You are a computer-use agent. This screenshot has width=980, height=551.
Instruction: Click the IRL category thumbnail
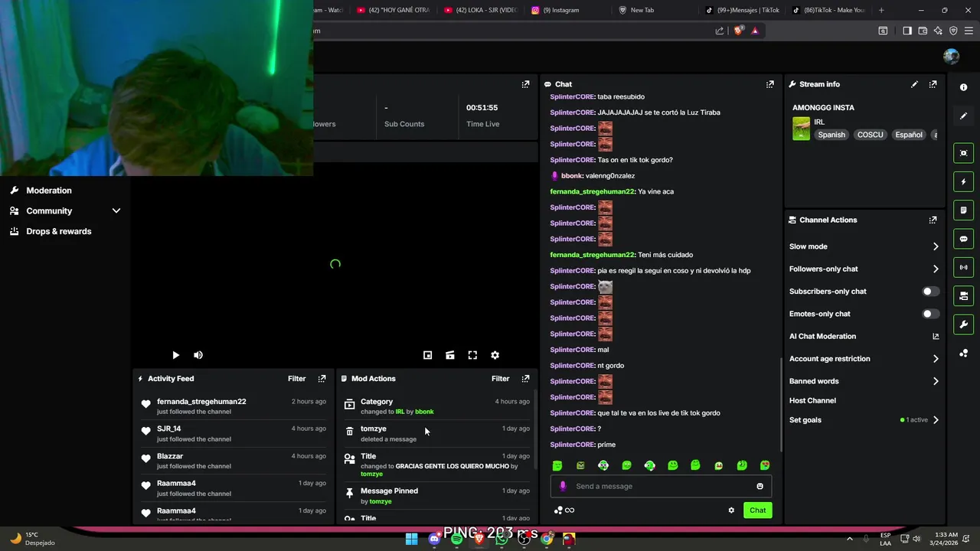tap(801, 129)
